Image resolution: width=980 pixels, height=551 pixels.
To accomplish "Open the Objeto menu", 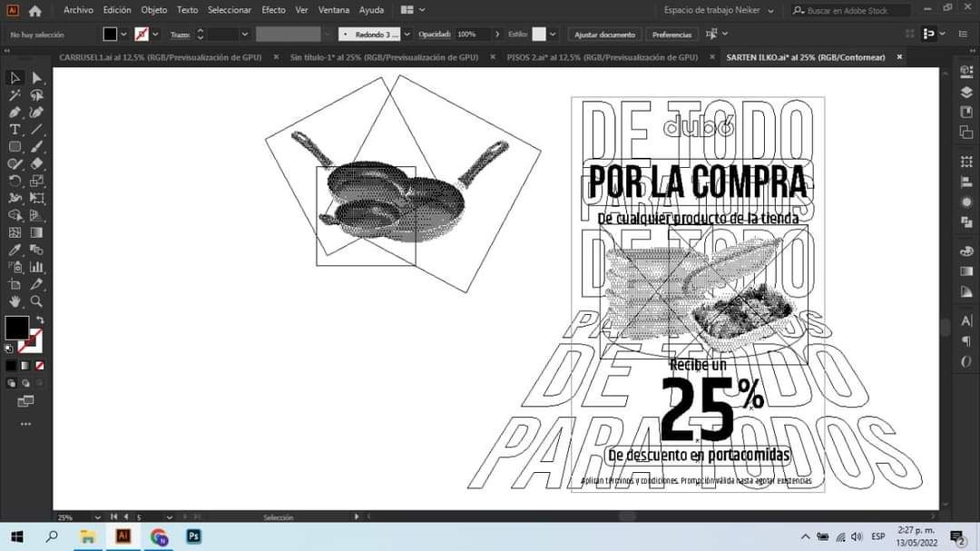I will [x=153, y=10].
